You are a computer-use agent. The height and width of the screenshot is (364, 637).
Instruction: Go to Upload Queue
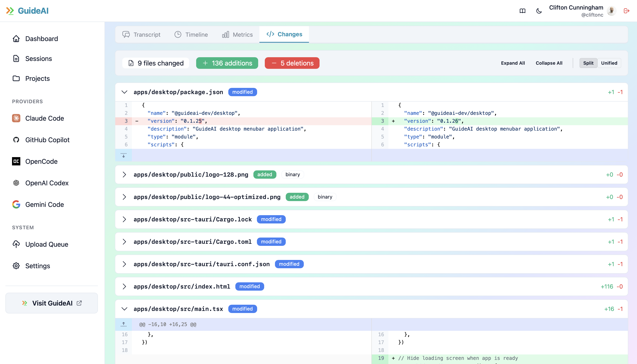[x=46, y=244]
